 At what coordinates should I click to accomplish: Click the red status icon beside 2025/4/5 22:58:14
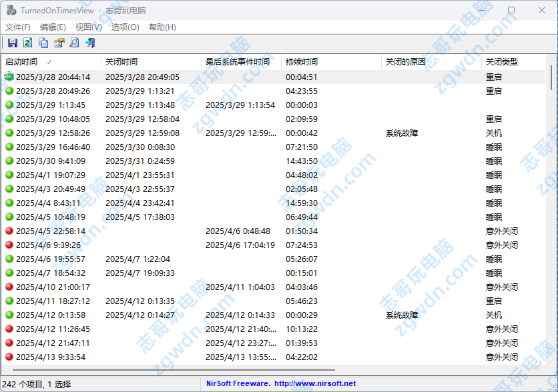pyautogui.click(x=9, y=231)
